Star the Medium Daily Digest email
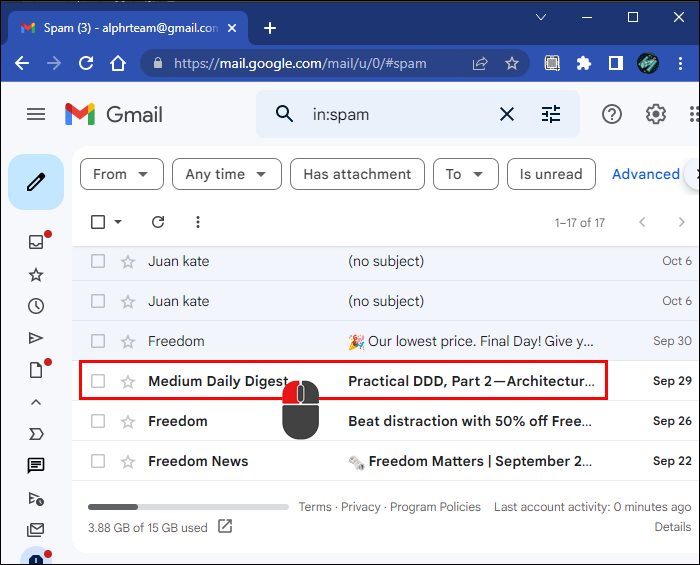 coord(128,381)
